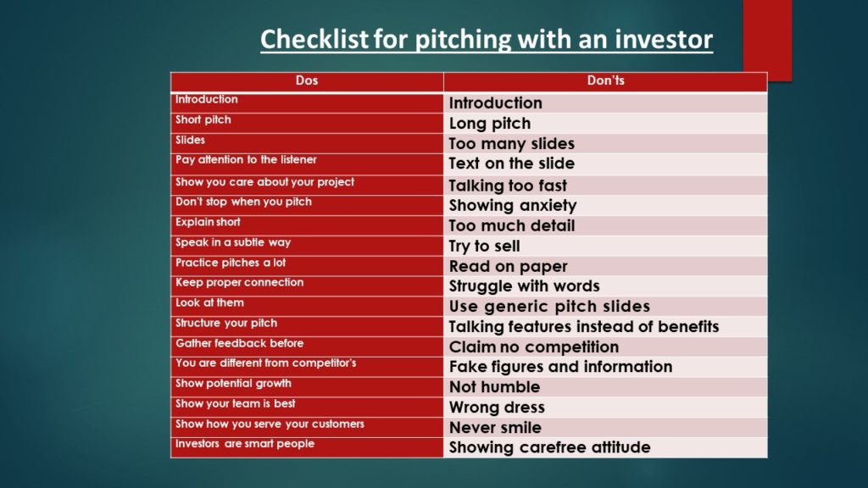868x488 pixels.
Task: Click the 'Gather feedback before' cell
Action: [x=307, y=345]
